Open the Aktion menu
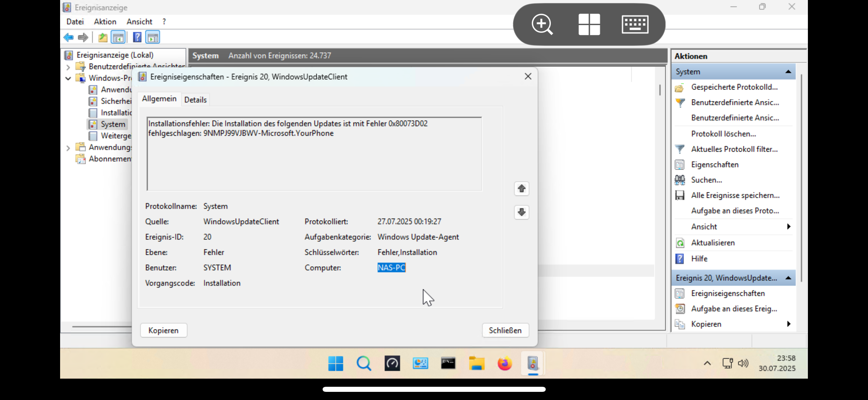This screenshot has height=400, width=868. pyautogui.click(x=105, y=22)
